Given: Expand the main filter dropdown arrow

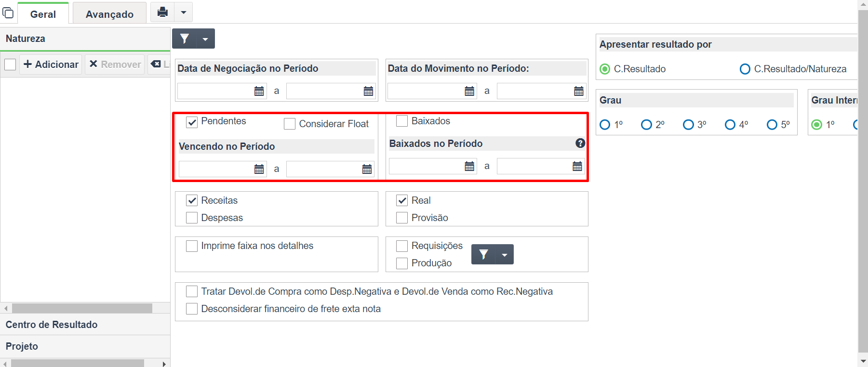Looking at the screenshot, I should (x=205, y=39).
